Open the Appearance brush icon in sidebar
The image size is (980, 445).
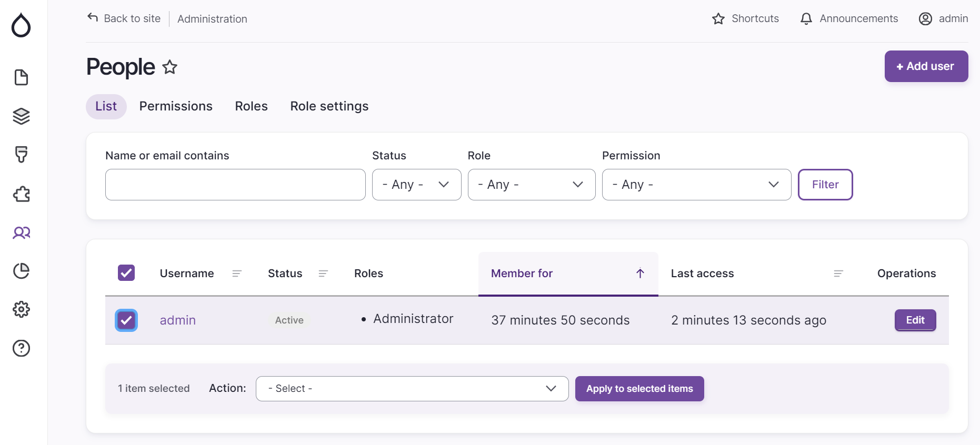tap(21, 155)
